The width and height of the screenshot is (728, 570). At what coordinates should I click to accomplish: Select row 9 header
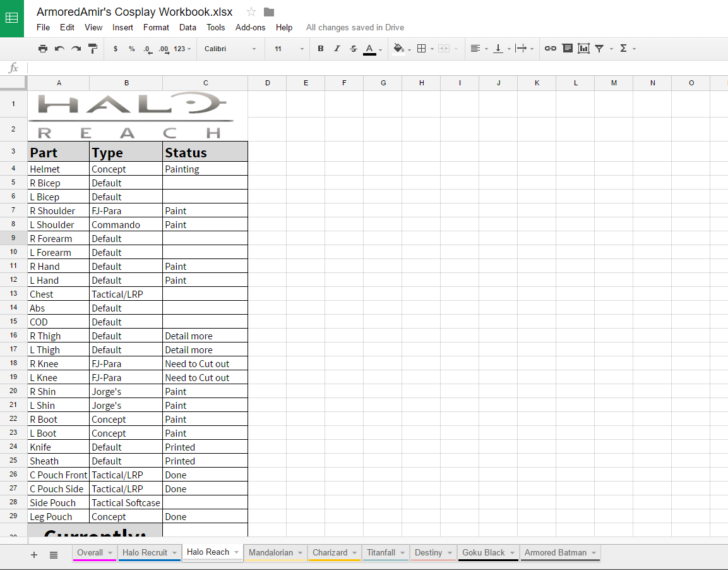(x=13, y=238)
